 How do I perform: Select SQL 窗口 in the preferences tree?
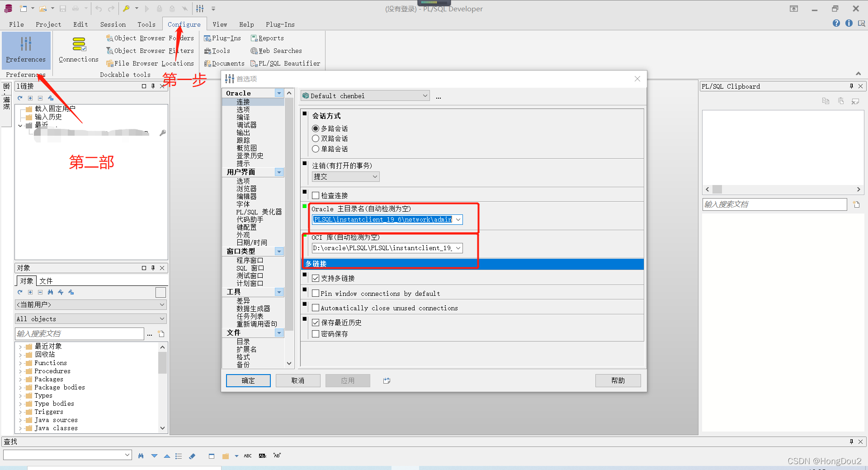click(250, 268)
